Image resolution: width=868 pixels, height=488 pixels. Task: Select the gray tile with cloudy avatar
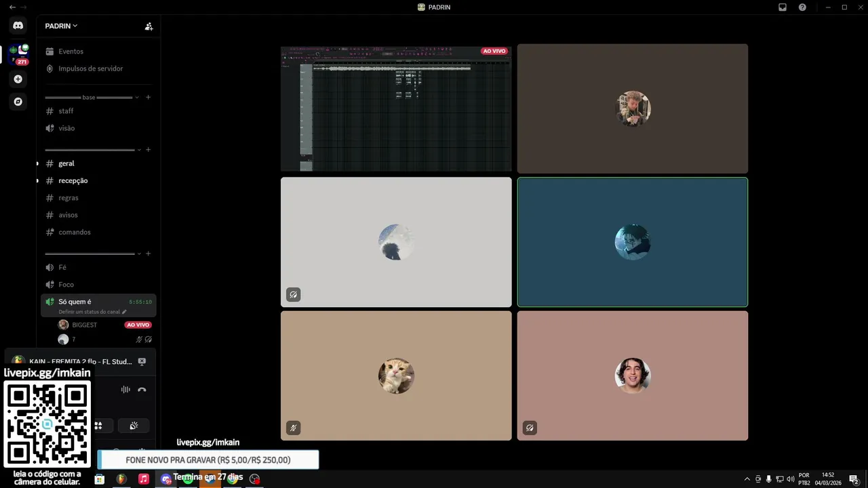(x=396, y=242)
